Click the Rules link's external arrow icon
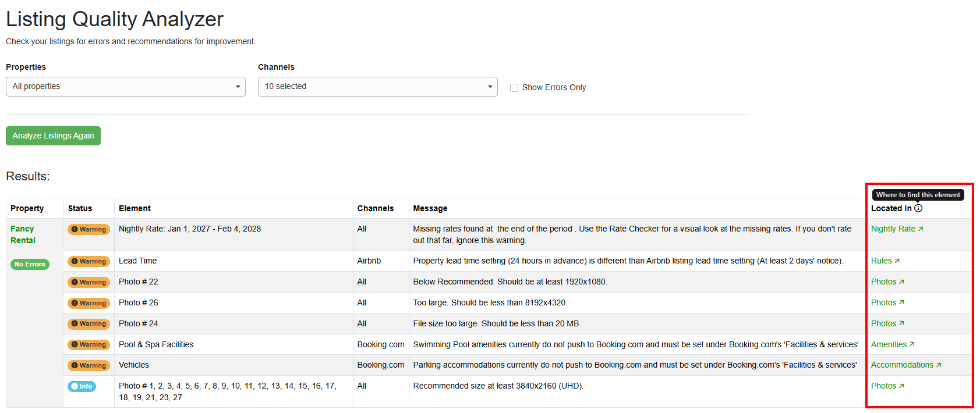The width and height of the screenshot is (980, 413). (x=897, y=261)
